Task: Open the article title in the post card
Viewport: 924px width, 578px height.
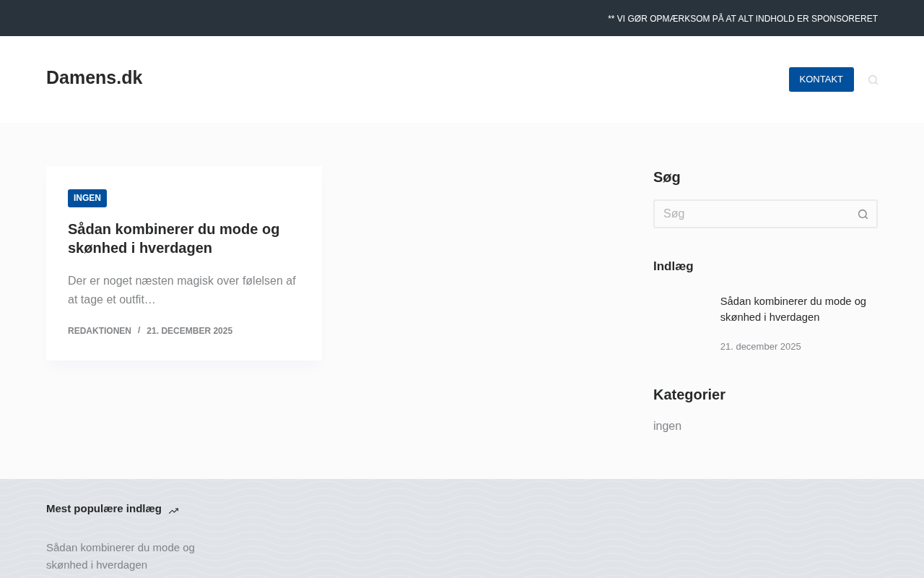Action: coord(173,238)
